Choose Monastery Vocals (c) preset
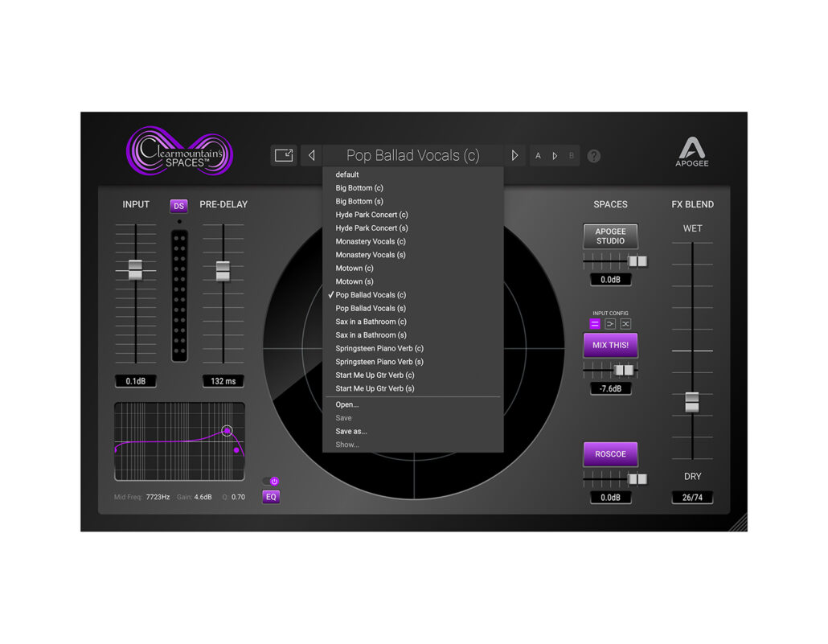Screen dimensions: 828x644 413,241
